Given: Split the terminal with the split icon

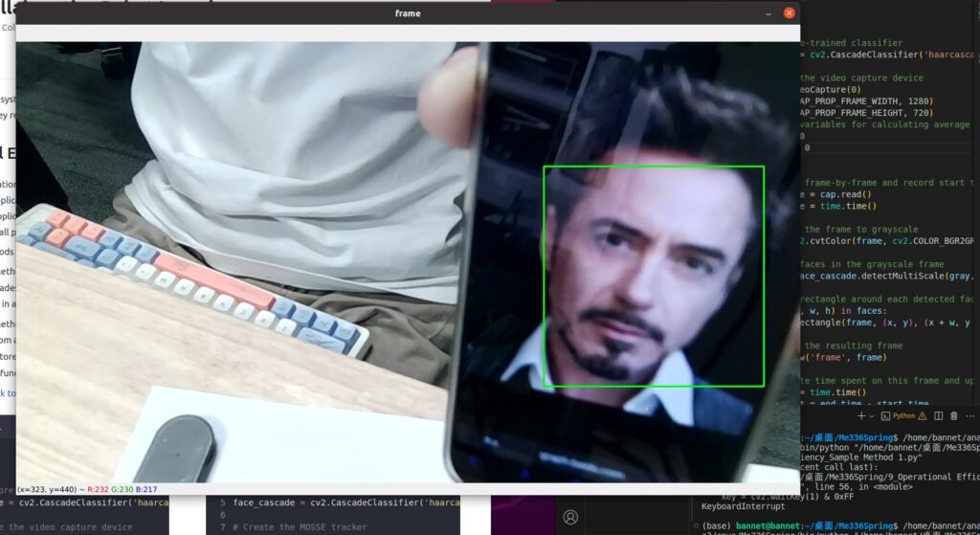Looking at the screenshot, I should click(938, 415).
